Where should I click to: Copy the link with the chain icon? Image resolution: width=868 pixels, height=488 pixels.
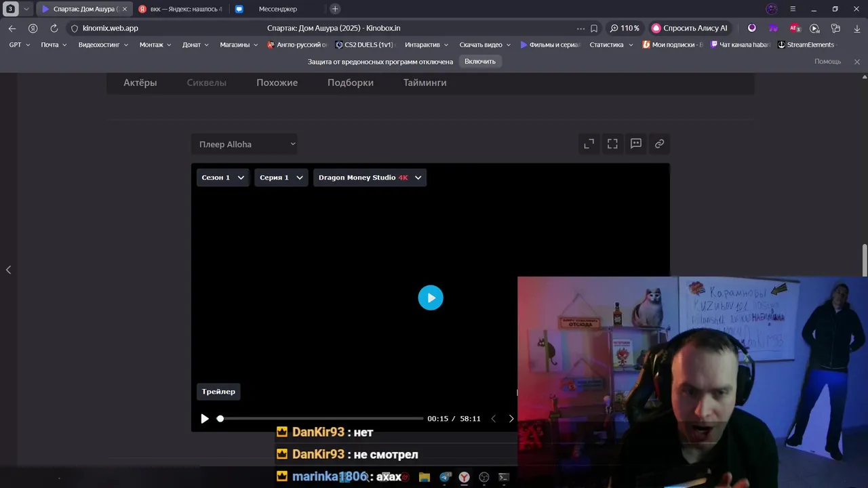(x=659, y=144)
